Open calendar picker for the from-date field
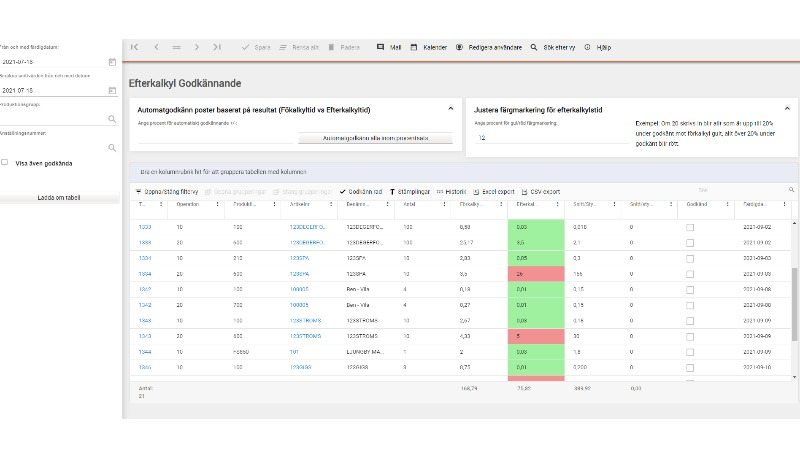Screen dimensions: 800x460 (x=112, y=62)
